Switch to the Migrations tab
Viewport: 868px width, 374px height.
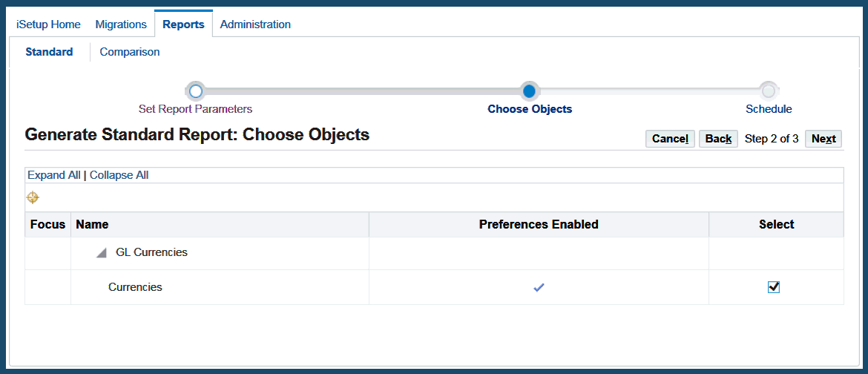tap(121, 24)
